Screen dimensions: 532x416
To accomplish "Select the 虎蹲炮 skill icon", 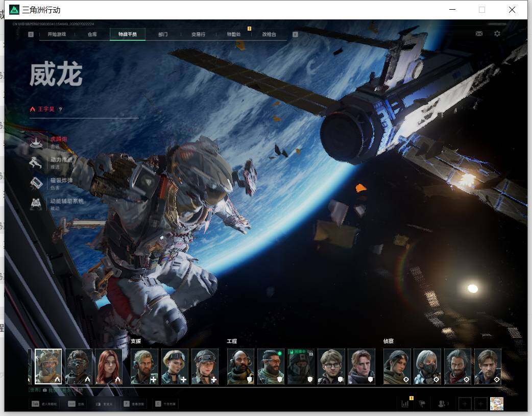I will click(x=36, y=142).
